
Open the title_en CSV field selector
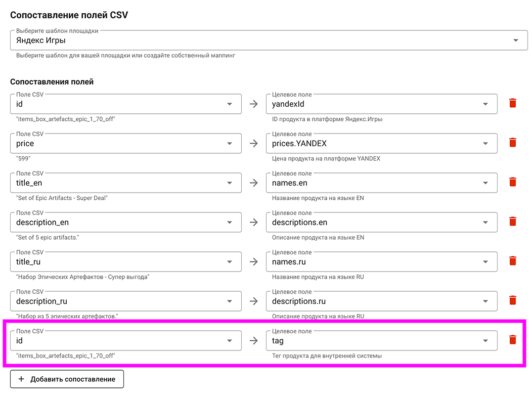coord(125,183)
